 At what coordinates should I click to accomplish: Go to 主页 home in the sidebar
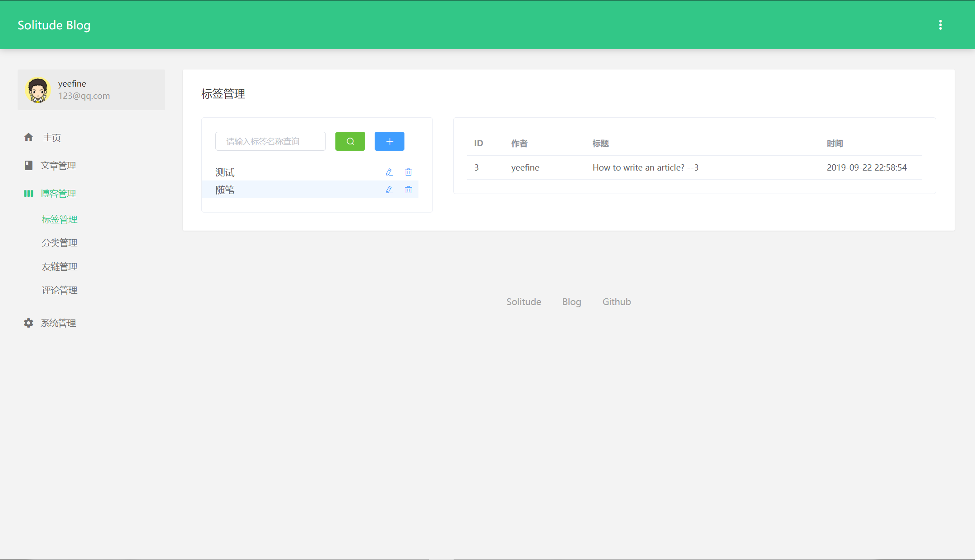tap(51, 138)
